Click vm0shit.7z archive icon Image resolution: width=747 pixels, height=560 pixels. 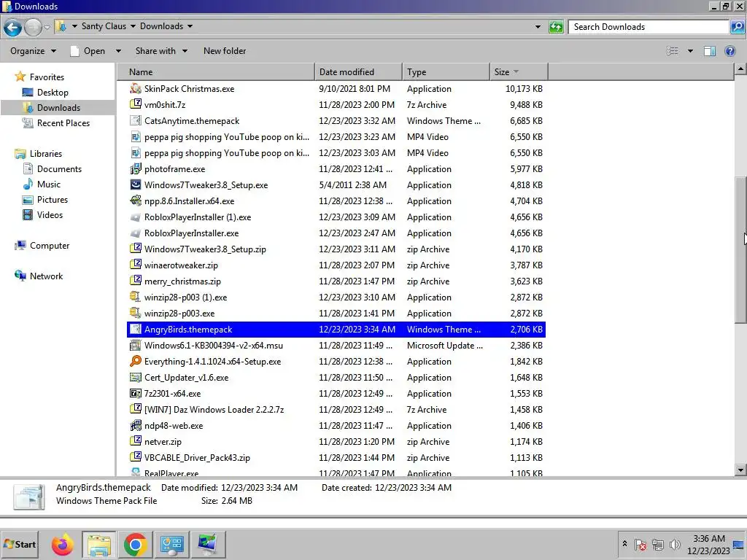136,104
